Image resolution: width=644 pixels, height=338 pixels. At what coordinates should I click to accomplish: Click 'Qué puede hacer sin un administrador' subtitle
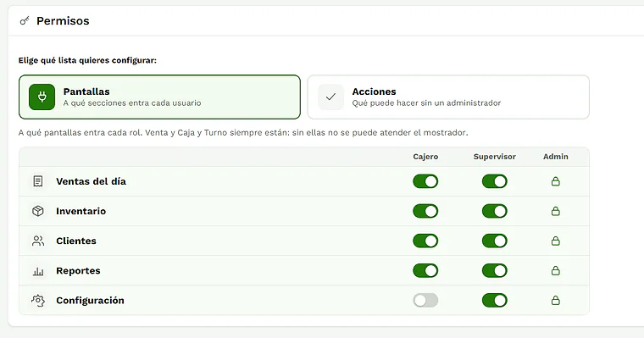click(x=426, y=103)
